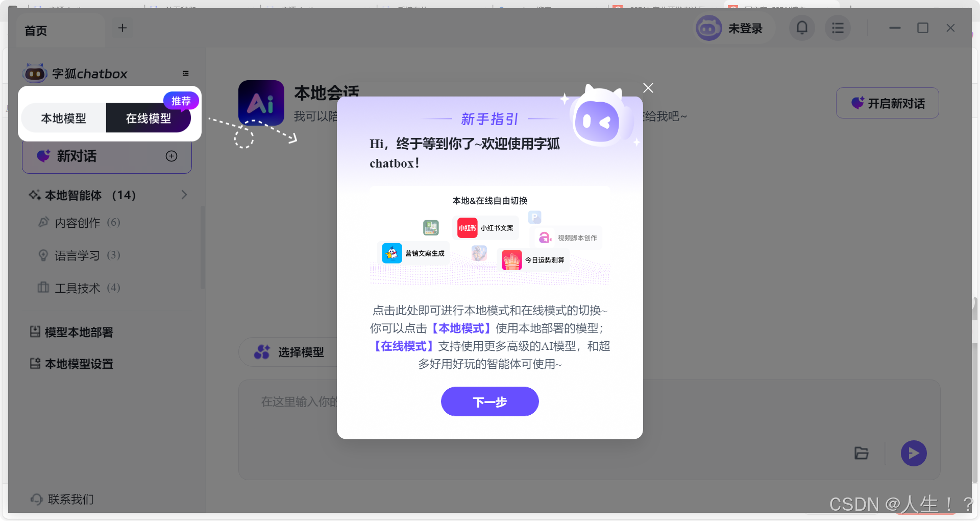Close the 新手指引 popup with the X
Screen dimensions: 980x521
(648, 88)
